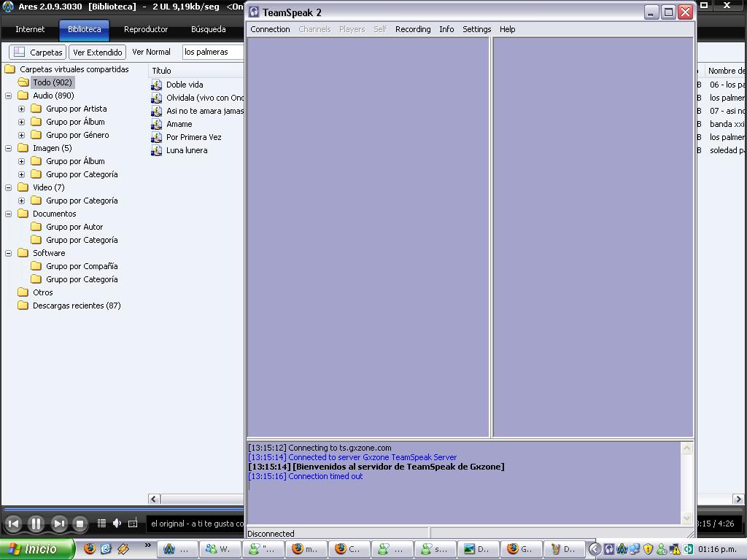
Task: Click the left arrow of Ares horizontal scrollbar
Action: click(153, 499)
